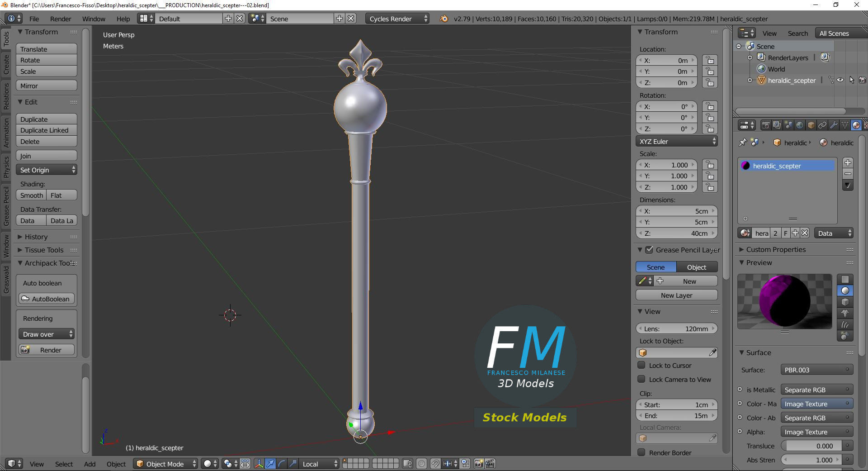
Task: Open the Help menu
Action: pos(123,19)
